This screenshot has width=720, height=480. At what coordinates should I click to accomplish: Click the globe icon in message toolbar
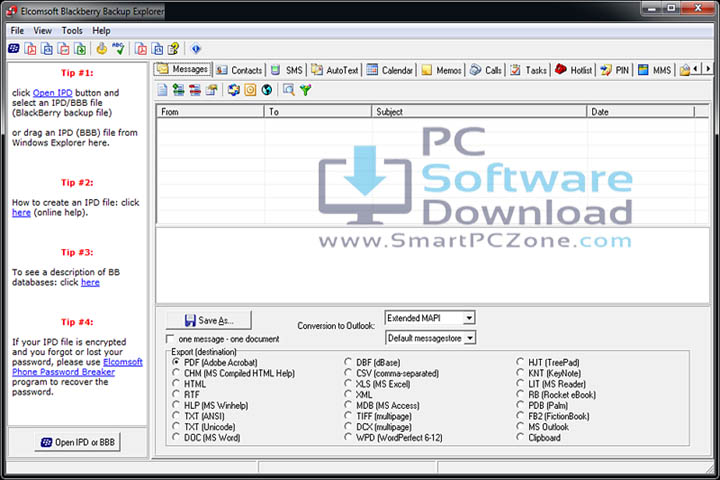coord(267,90)
